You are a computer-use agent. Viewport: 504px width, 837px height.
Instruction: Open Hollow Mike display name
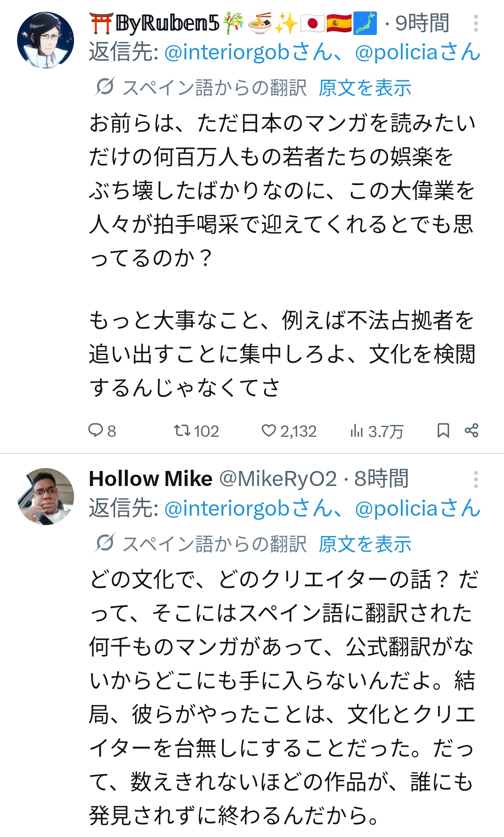click(x=151, y=479)
